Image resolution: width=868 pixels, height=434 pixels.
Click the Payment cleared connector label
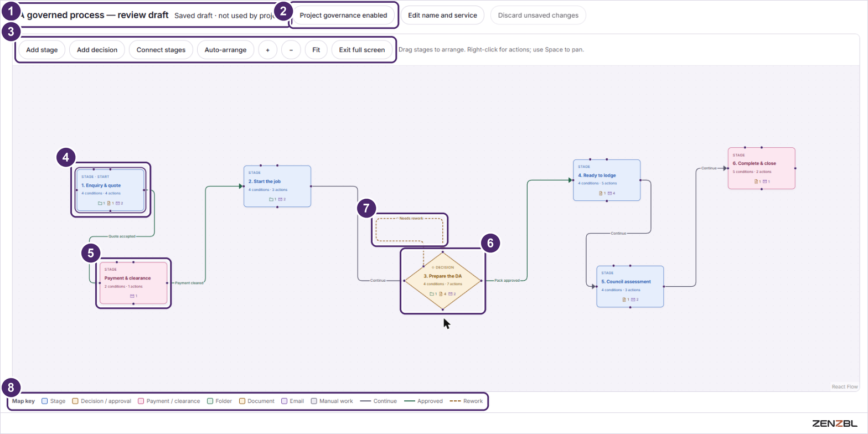pyautogui.click(x=189, y=283)
